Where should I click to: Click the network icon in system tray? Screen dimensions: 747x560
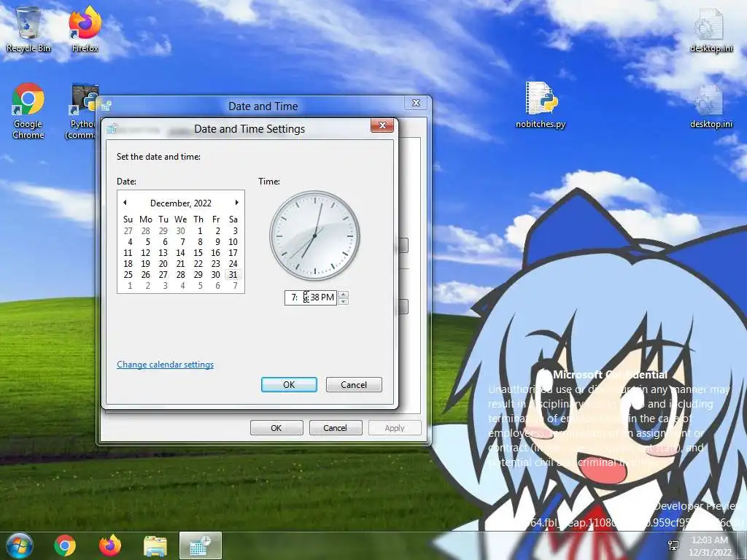pos(673,545)
